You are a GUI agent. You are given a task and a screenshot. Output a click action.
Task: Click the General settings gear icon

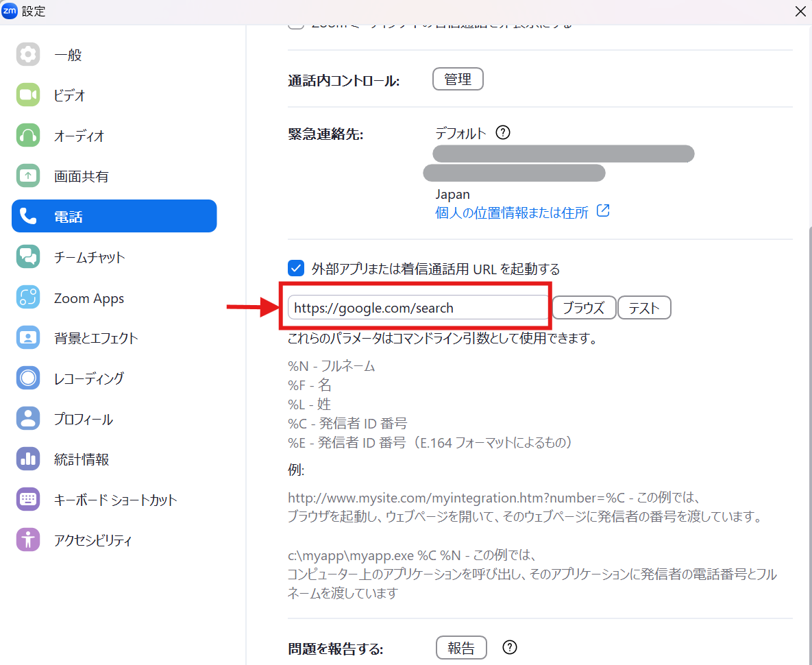coord(28,54)
